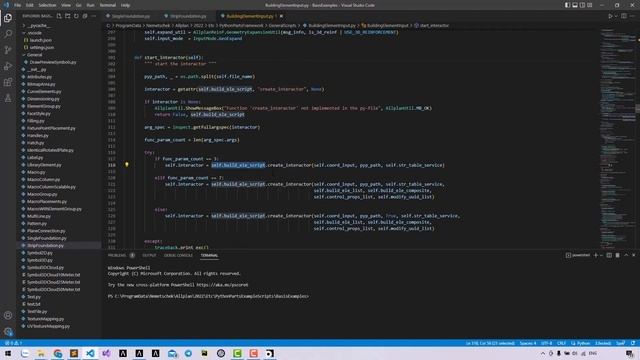The height and width of the screenshot is (360, 640).
Task: Switch to the Debug Console tab
Action: coord(178,255)
